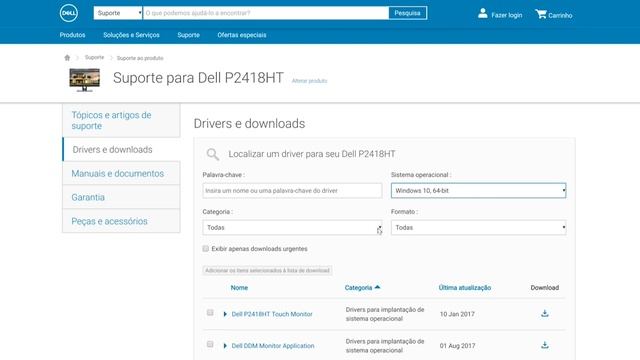Sort by Nome column header

click(239, 288)
